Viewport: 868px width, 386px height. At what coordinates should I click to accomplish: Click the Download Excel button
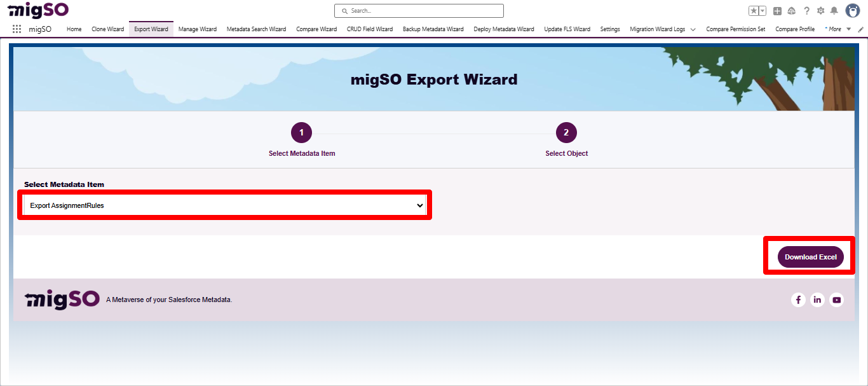(x=811, y=257)
